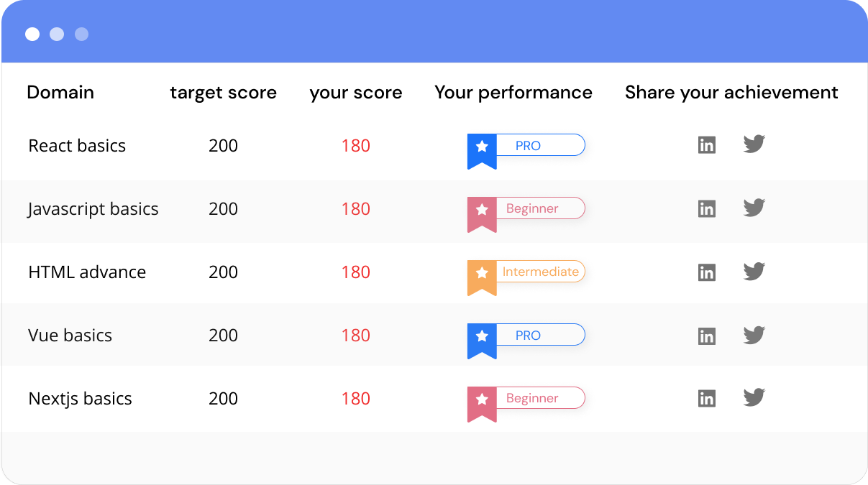The height and width of the screenshot is (485, 868).
Task: Share HTML advance achievement on LinkedIn
Action: [707, 272]
